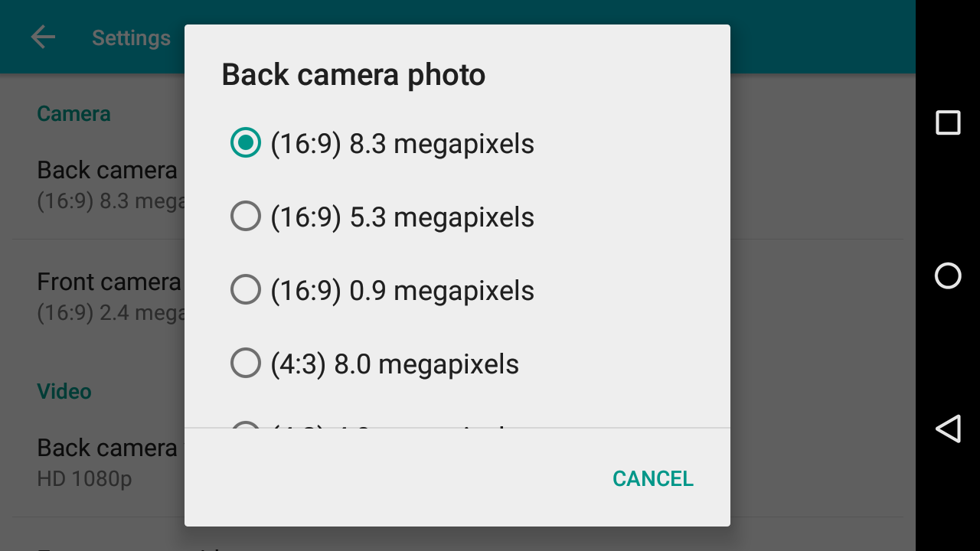This screenshot has height=551, width=980.
Task: Open the Back camera photo setting behind dialog
Action: coord(107,184)
